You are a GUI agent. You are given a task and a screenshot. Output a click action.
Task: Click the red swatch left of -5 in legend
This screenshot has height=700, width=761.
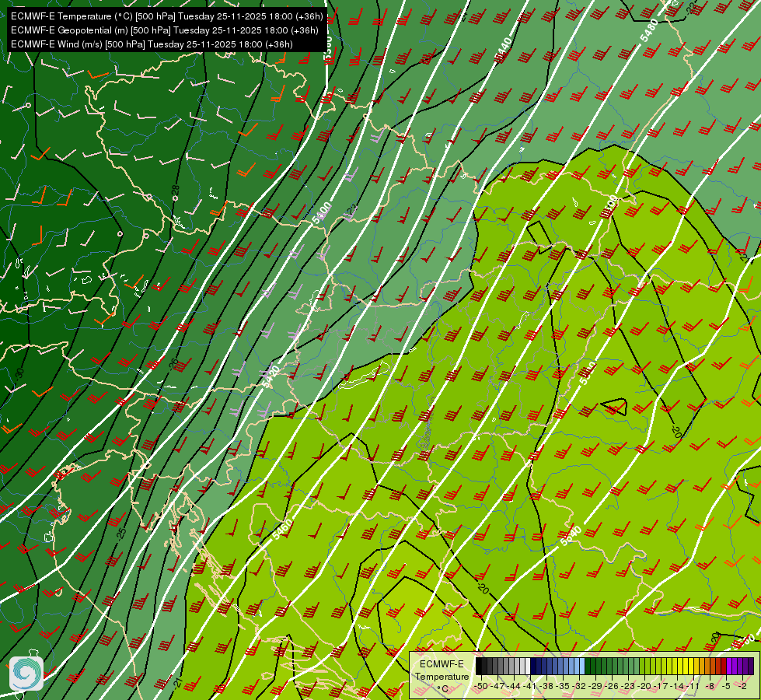click(724, 666)
